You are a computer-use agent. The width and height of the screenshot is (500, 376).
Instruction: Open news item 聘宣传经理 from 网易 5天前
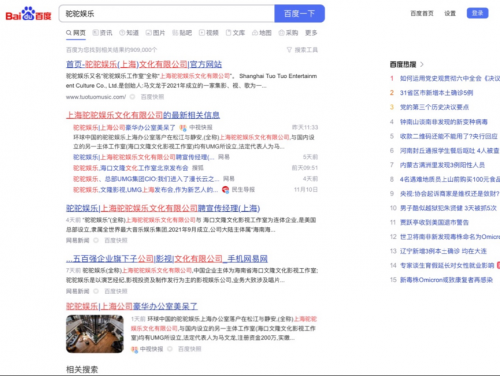coord(144,157)
